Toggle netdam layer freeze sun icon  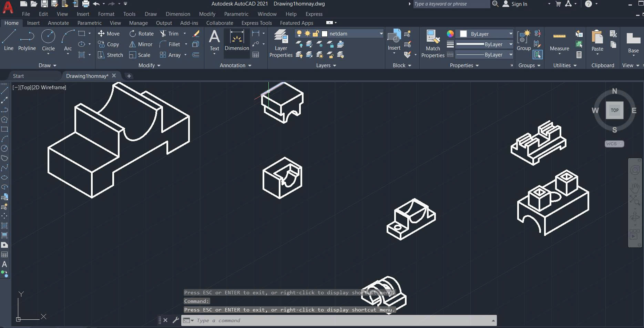[307, 34]
